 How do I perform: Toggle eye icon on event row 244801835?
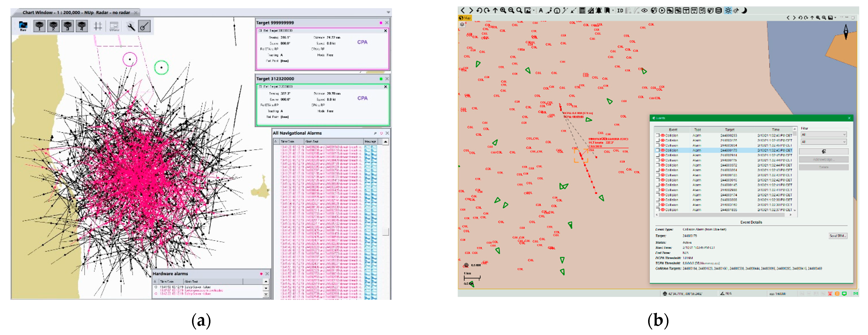(x=663, y=210)
